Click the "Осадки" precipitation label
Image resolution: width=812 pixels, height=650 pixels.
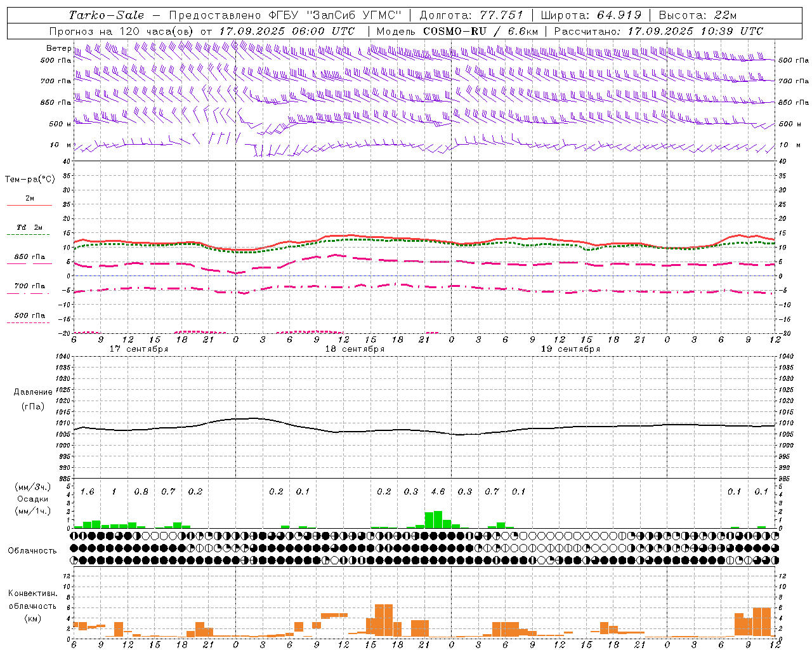pos(32,499)
